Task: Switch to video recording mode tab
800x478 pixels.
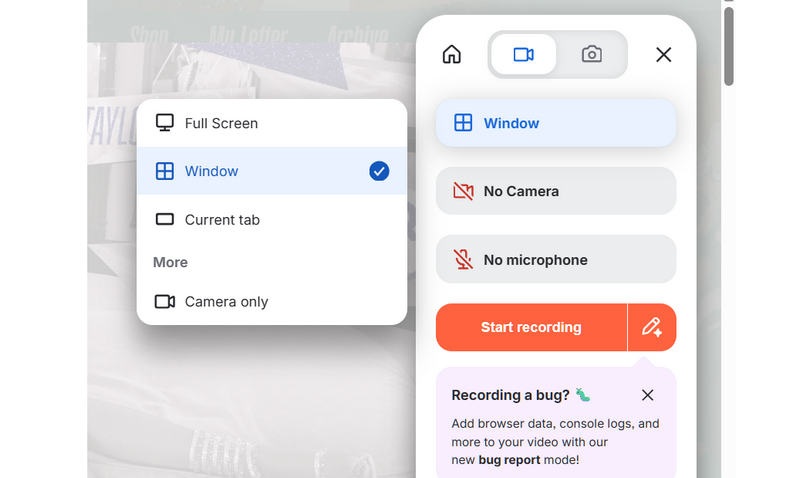Action: tap(523, 54)
